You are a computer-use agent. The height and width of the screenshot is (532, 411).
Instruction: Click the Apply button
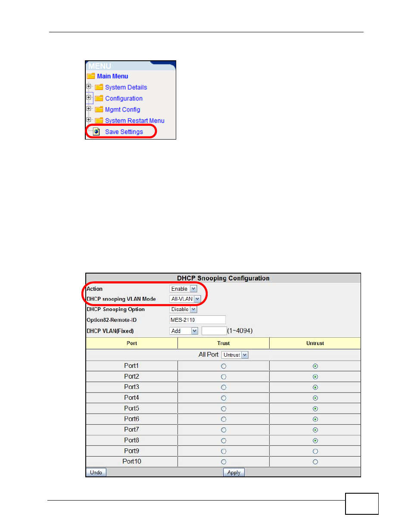click(x=234, y=473)
